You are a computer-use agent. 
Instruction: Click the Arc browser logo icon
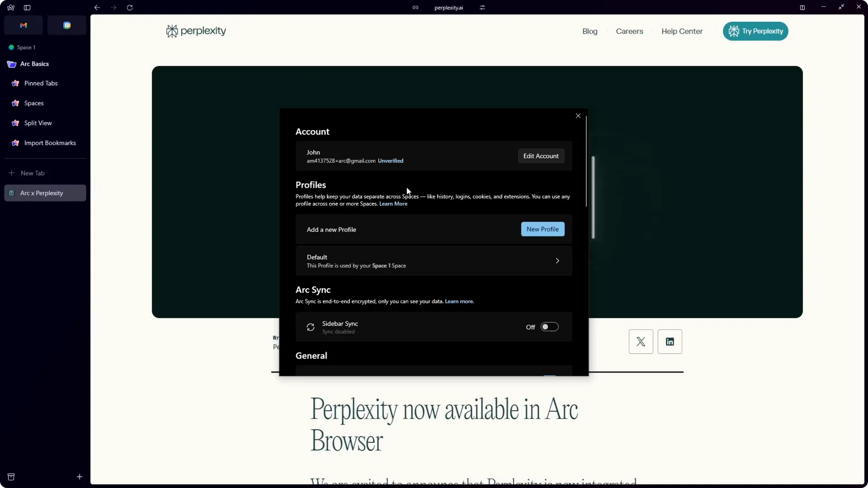(x=10, y=7)
